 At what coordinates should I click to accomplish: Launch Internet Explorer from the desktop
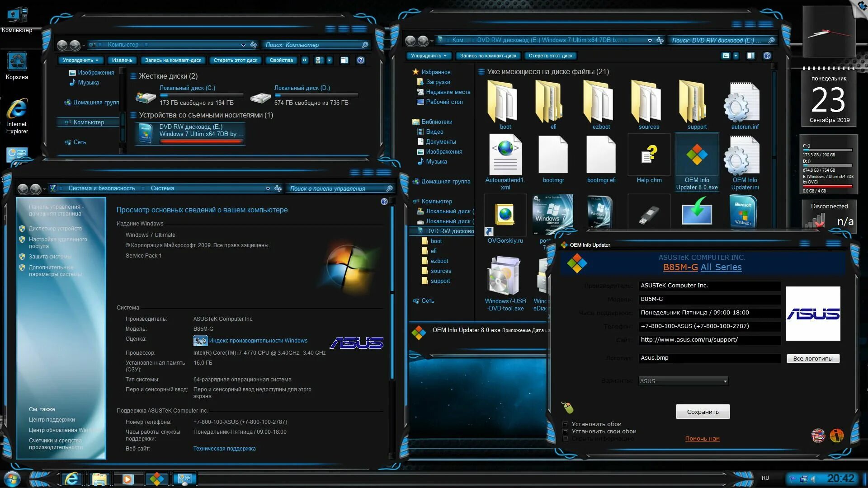[17, 116]
